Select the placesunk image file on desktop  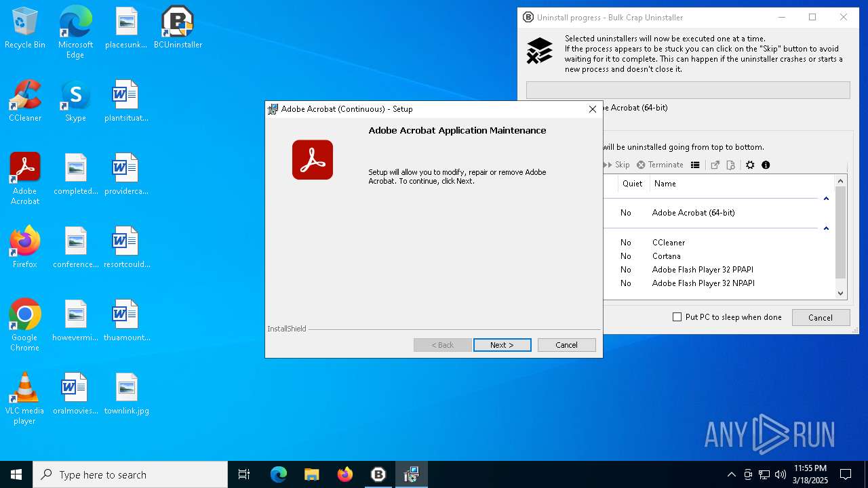pos(126,28)
